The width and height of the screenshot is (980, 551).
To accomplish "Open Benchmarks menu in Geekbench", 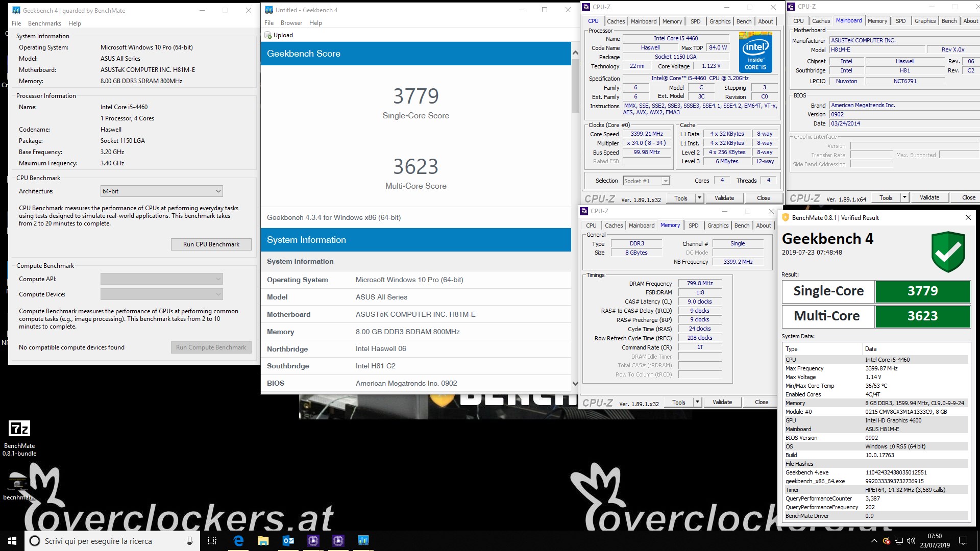I will [x=44, y=23].
